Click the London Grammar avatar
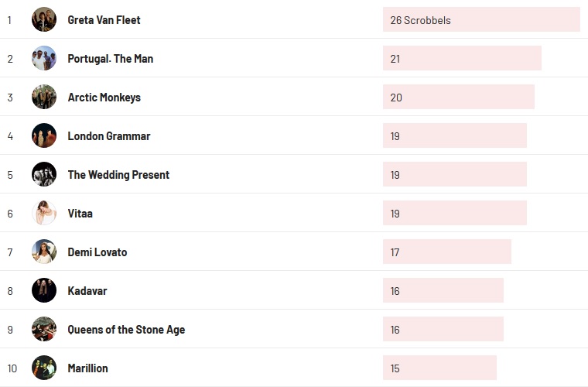Image resolution: width=588 pixels, height=387 pixels. tap(44, 135)
